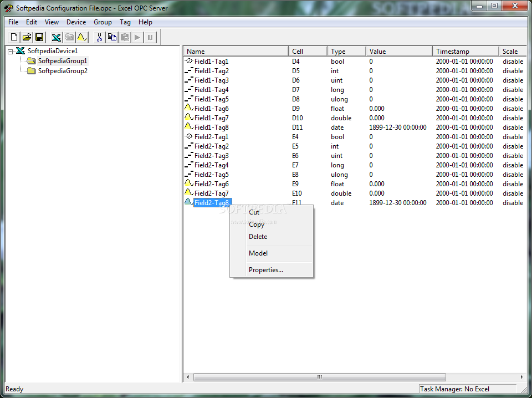Screen dimensions: 532x398
Task: Click the greyed New Group toolbar icon
Action: coord(70,37)
